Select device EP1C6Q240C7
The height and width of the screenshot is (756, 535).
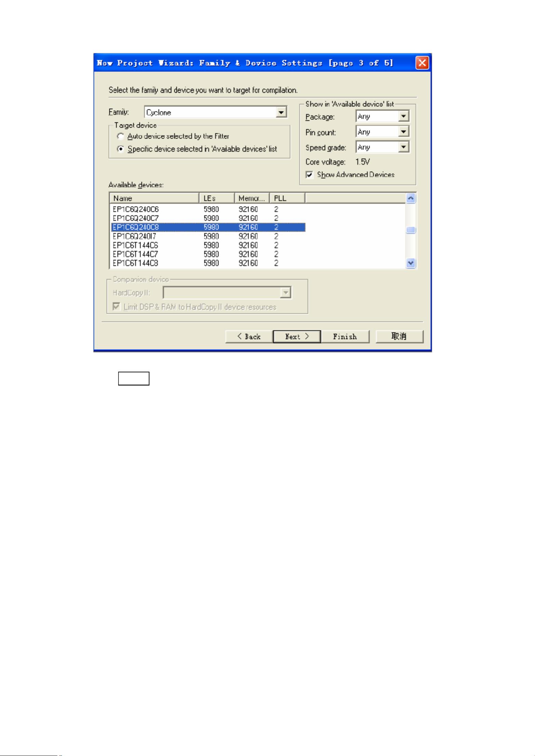(x=208, y=218)
